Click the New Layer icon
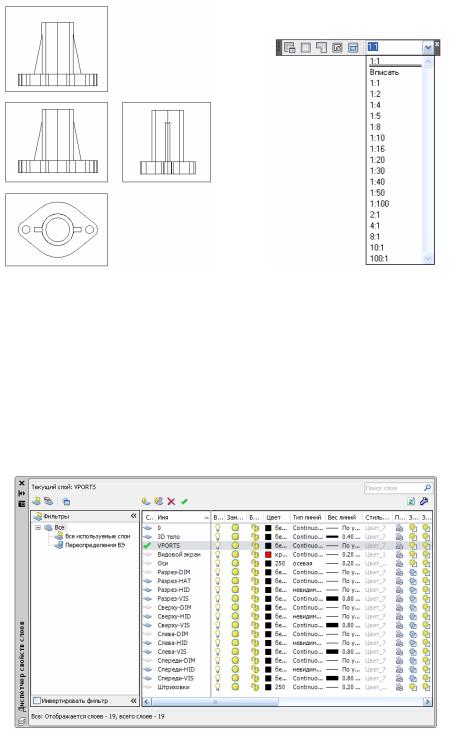Viewport: 451px width, 735px height. pyautogui.click(x=146, y=501)
